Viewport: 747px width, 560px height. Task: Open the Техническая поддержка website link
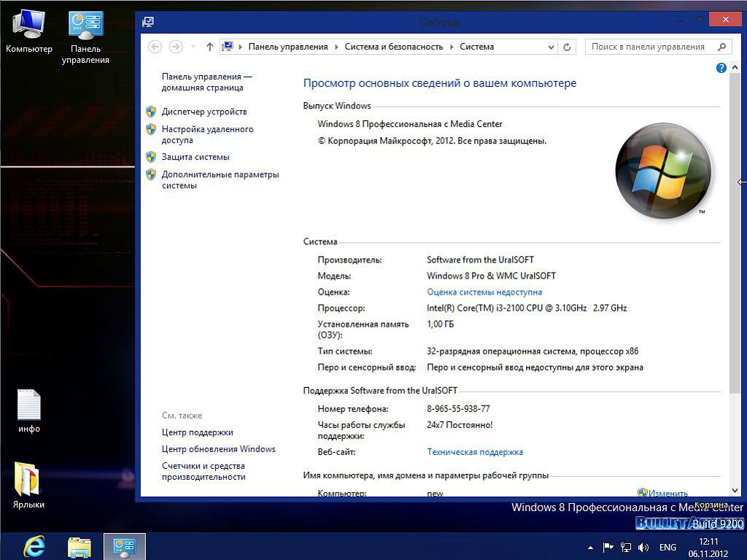[x=474, y=452]
